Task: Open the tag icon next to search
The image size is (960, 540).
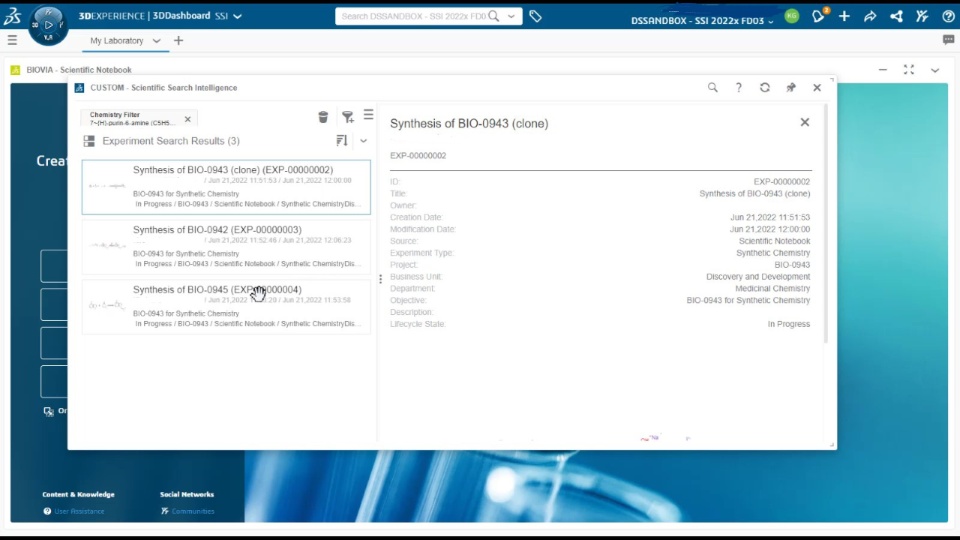Action: click(x=536, y=17)
